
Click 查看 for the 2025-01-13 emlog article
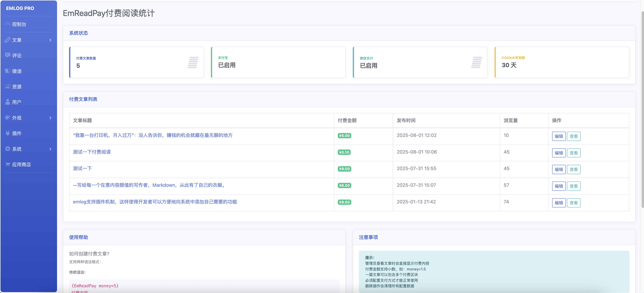click(574, 203)
